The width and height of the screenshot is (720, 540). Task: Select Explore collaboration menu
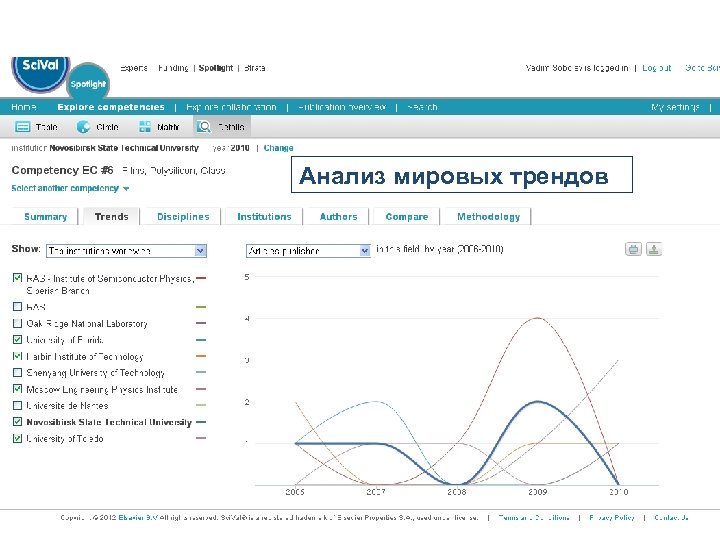(x=231, y=107)
